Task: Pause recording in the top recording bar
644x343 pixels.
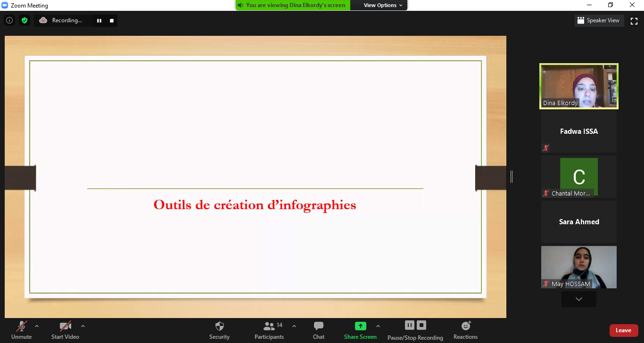Action: click(99, 21)
